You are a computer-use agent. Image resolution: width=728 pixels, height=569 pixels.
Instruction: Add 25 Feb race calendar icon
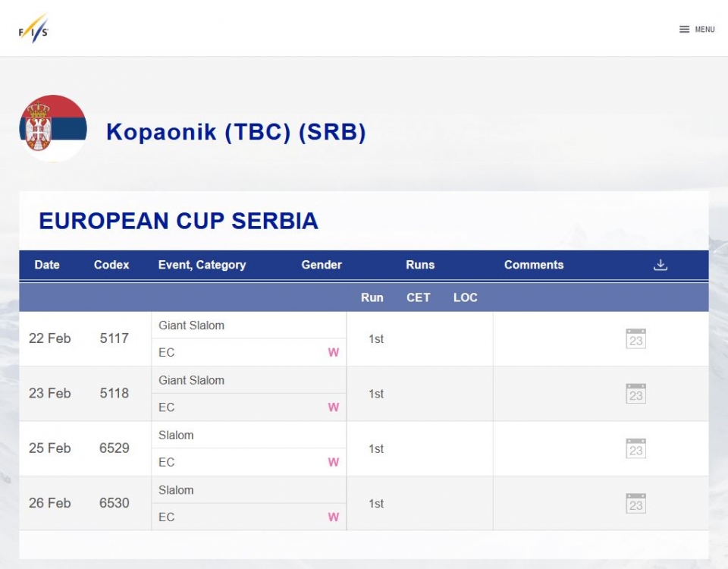pyautogui.click(x=635, y=448)
